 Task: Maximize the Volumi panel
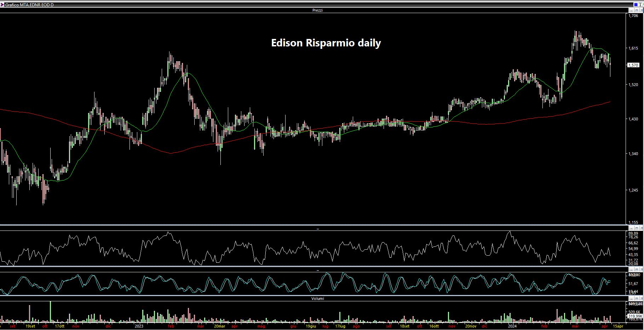(637, 298)
